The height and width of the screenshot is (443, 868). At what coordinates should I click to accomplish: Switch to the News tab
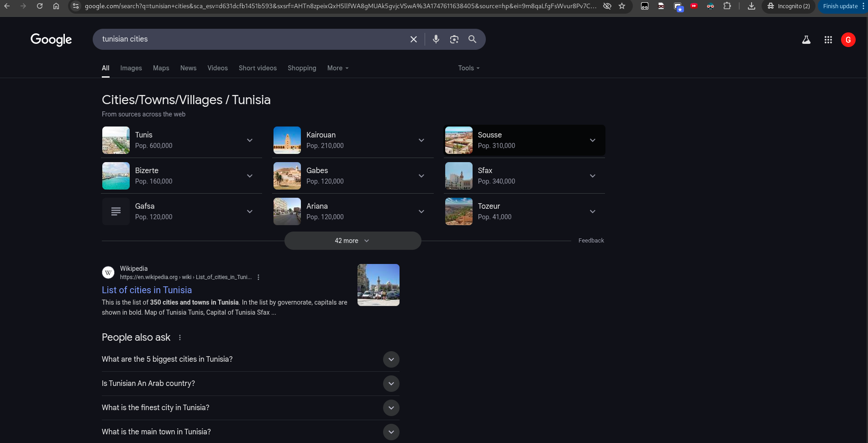[x=188, y=68]
